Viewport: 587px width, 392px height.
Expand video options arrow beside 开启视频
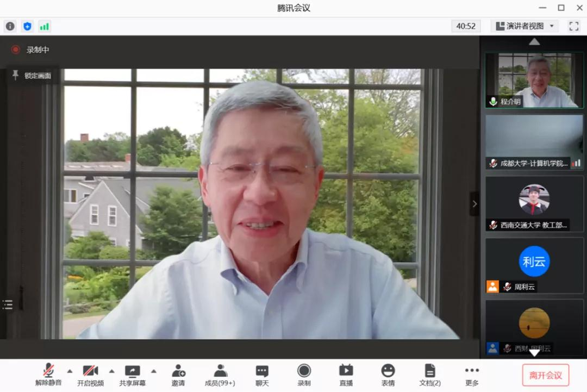111,371
